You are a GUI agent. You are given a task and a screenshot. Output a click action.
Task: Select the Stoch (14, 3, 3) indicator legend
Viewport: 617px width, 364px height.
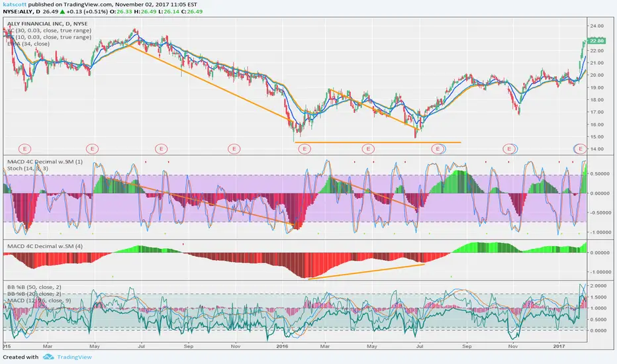point(28,168)
